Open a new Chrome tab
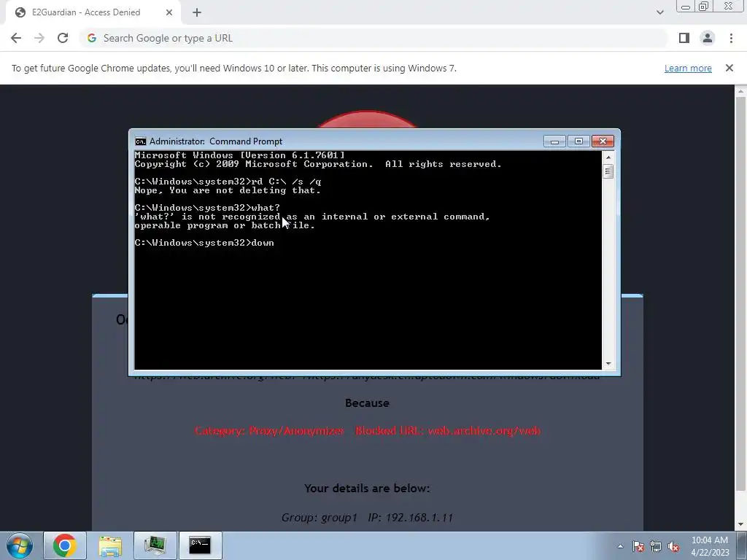 (197, 12)
